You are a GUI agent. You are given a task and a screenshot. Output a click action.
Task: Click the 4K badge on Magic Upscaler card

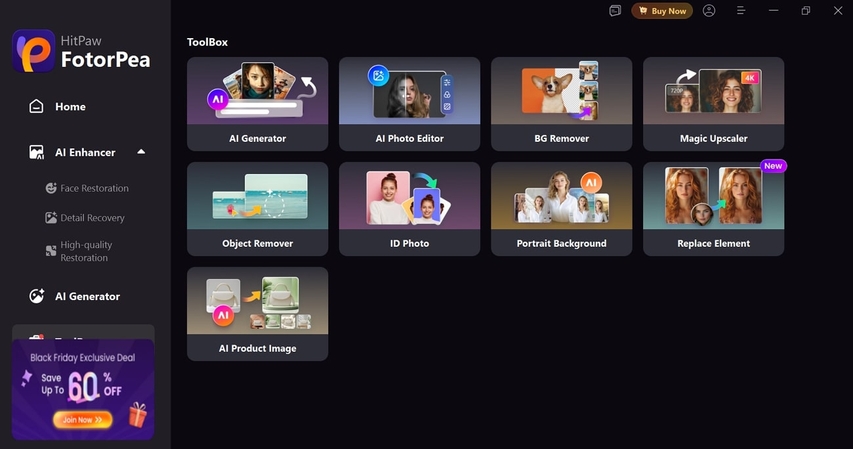click(x=750, y=78)
